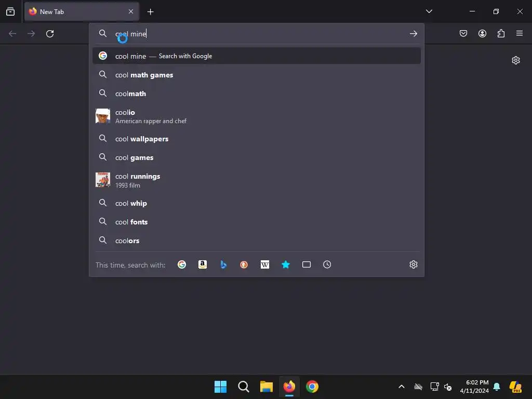Choose 'cool fonts' suggestion
The width and height of the screenshot is (532, 399).
click(257, 222)
